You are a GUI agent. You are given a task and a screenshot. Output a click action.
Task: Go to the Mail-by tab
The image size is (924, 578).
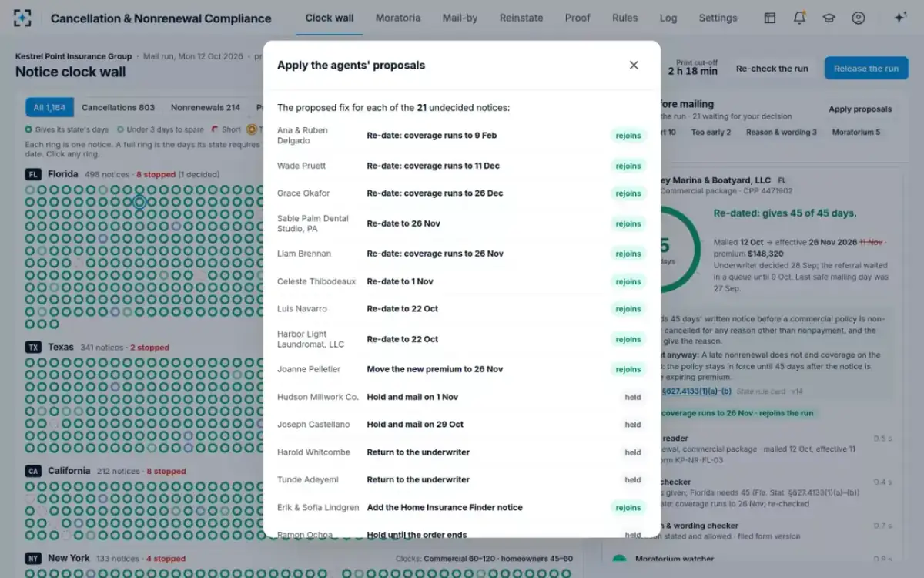[x=460, y=18]
